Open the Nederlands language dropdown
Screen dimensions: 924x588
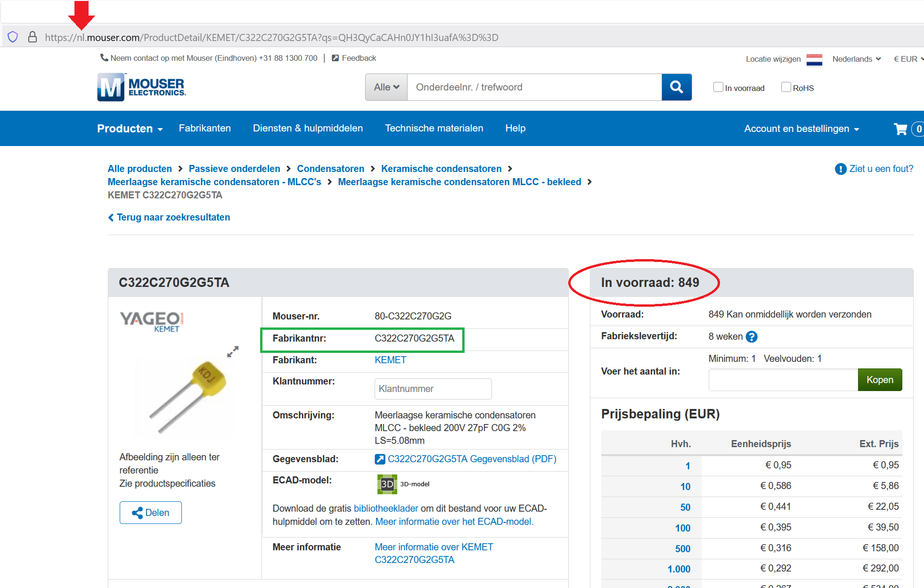point(856,59)
